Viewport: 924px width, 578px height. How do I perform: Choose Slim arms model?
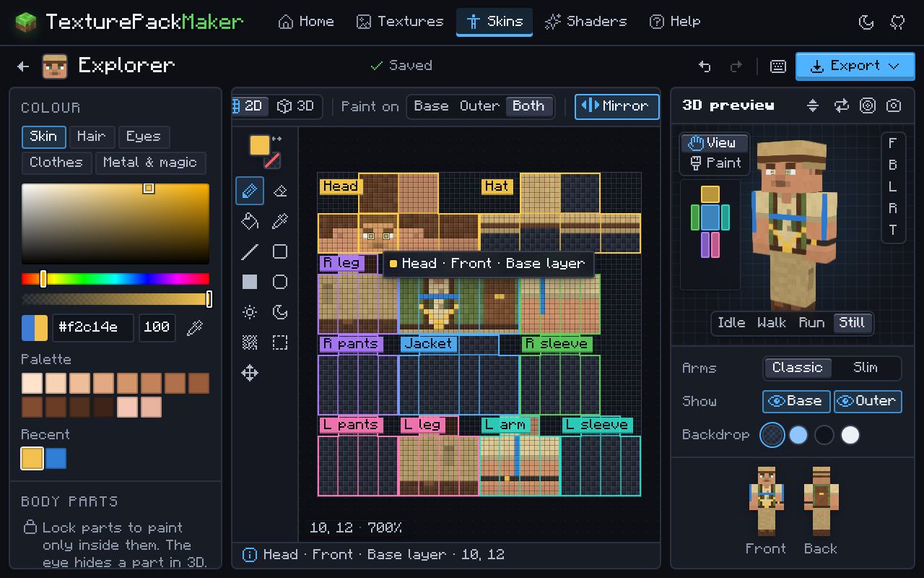click(x=866, y=368)
